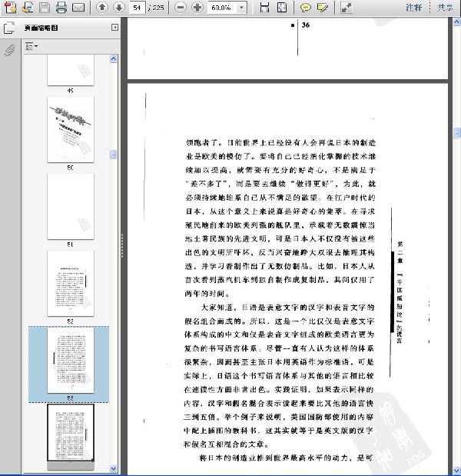Zoom out with the minus button
The image size is (461, 476).
[x=181, y=7]
